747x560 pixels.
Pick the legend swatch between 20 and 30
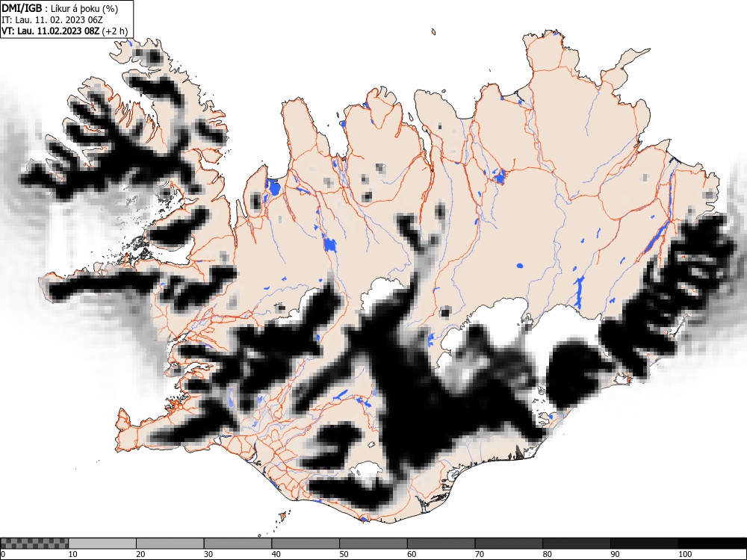point(170,544)
